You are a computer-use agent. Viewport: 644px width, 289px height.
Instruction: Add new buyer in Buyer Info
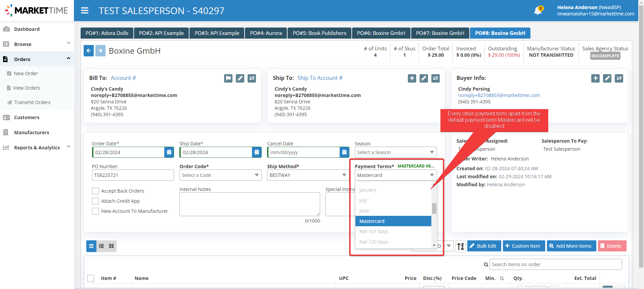coord(595,78)
